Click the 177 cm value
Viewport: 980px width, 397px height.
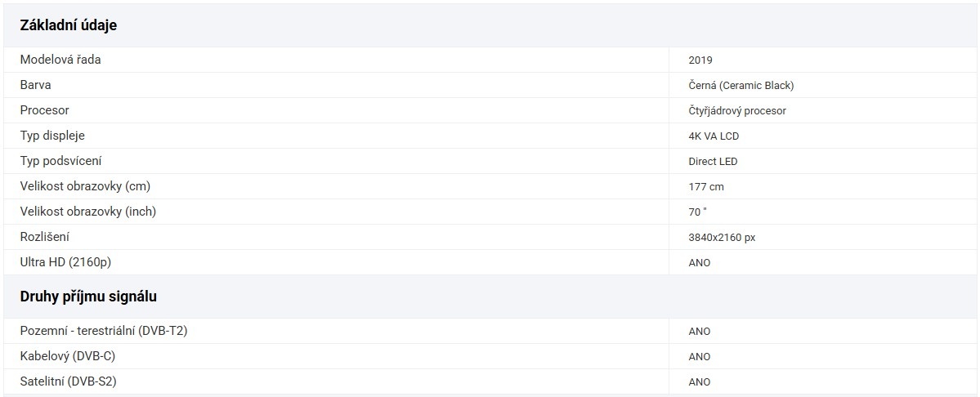point(706,186)
